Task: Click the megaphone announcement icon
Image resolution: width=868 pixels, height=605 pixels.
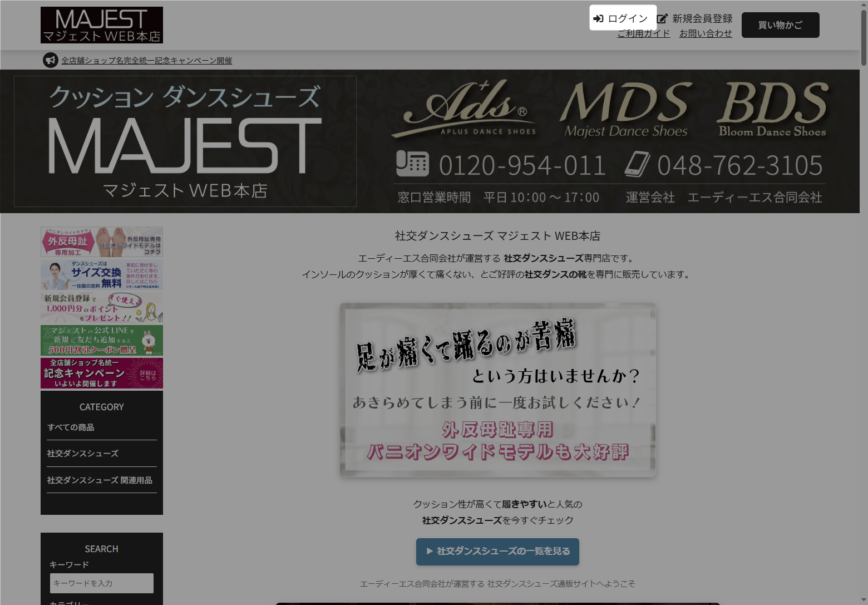Action: [51, 60]
